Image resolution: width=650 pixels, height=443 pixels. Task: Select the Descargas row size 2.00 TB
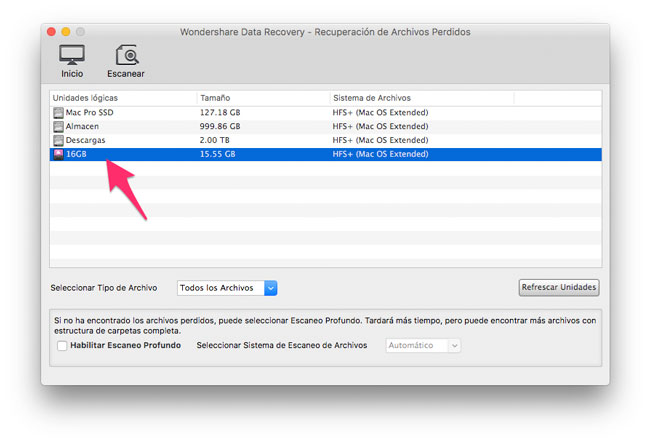216,141
